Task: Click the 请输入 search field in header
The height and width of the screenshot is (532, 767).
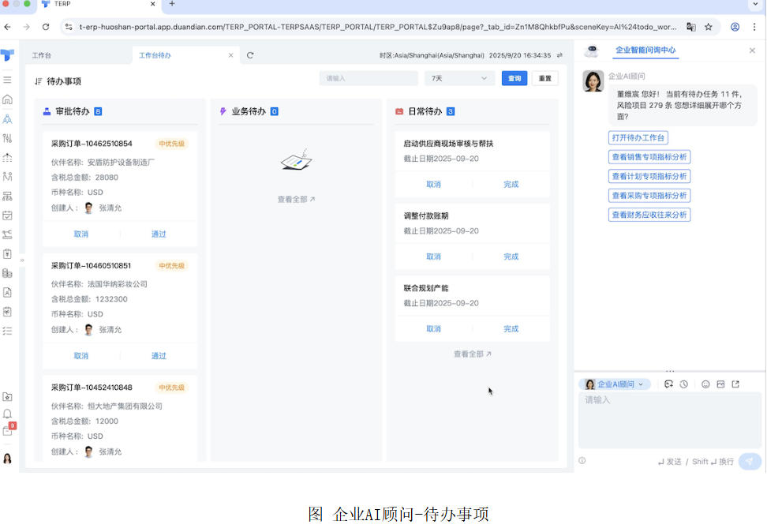Action: [369, 79]
